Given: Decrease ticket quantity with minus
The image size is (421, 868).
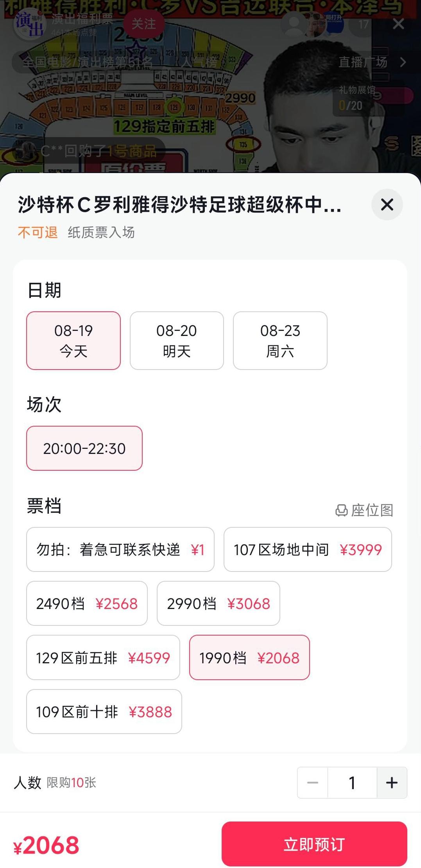Looking at the screenshot, I should click(313, 782).
